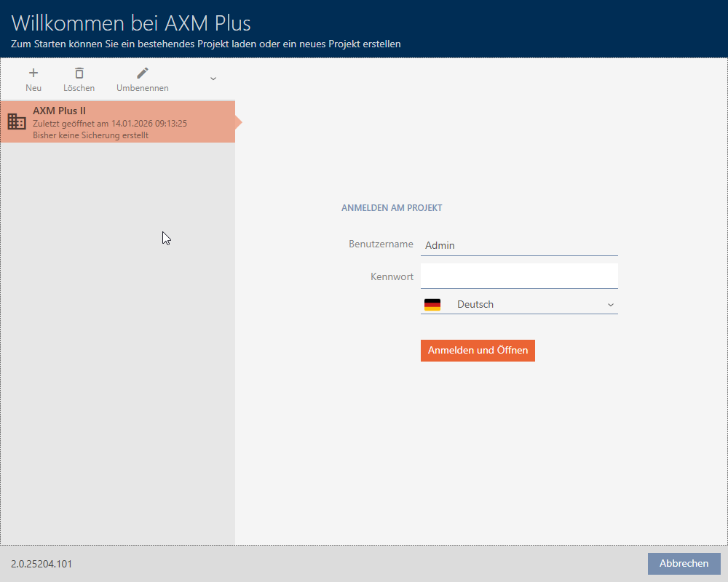
Task: Click the Neu toolbar label
Action: pyautogui.click(x=33, y=88)
